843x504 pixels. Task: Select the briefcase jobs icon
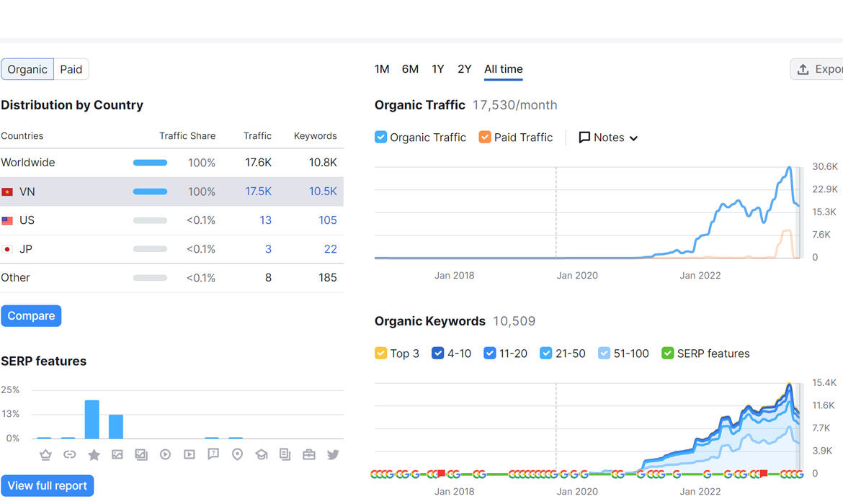coord(308,454)
